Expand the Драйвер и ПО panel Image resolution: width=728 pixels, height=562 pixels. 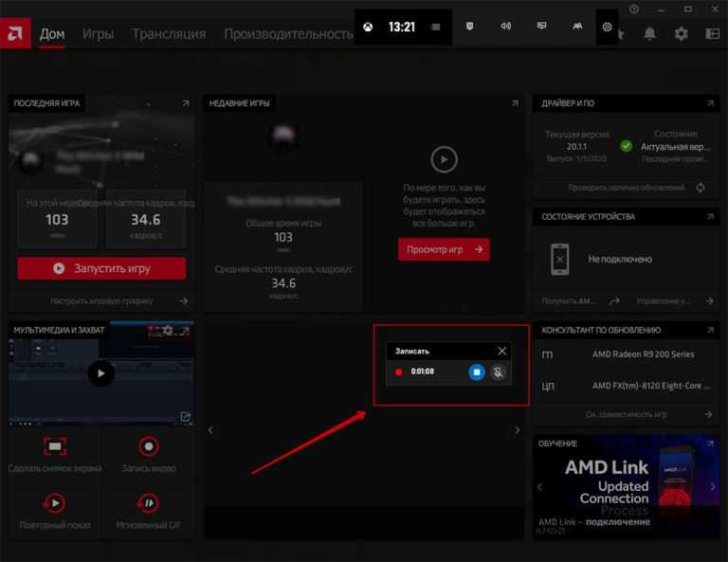click(710, 103)
